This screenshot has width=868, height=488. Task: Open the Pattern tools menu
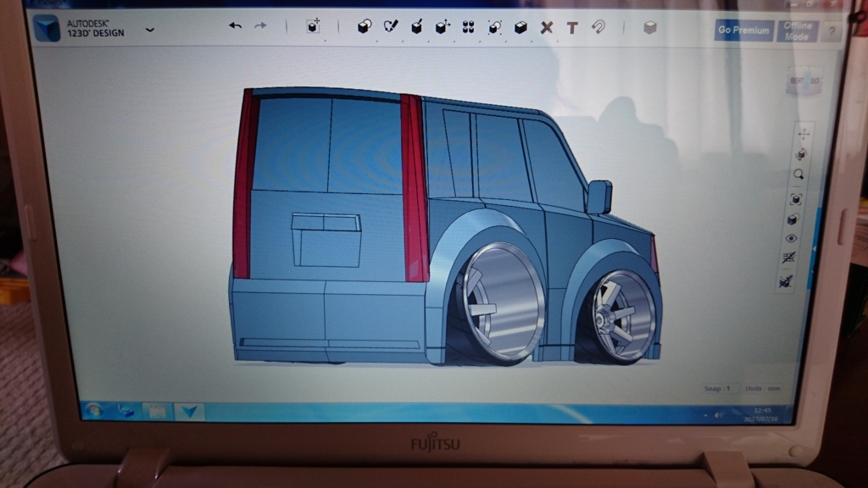pyautogui.click(x=468, y=26)
